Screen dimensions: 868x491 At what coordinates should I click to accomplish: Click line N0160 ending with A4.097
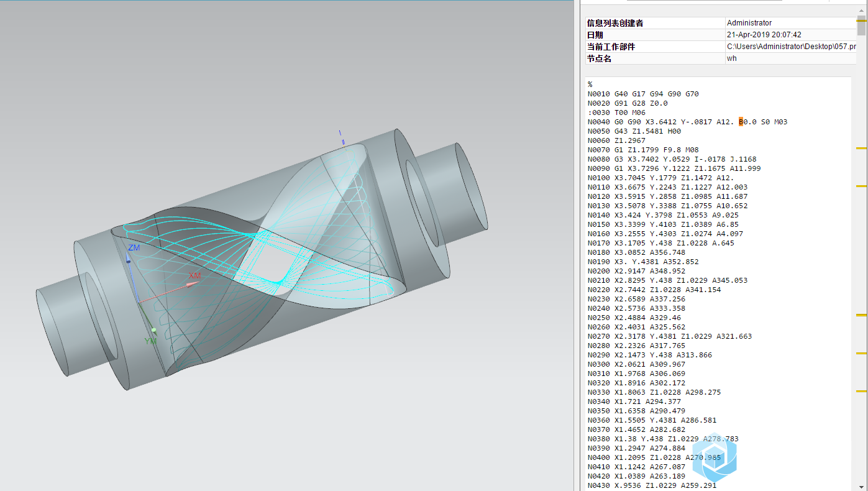click(665, 234)
